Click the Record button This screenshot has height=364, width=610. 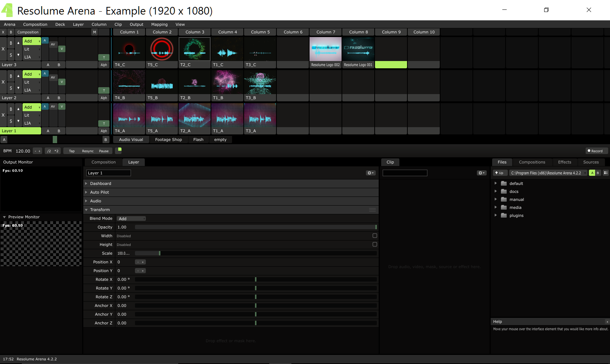(595, 151)
